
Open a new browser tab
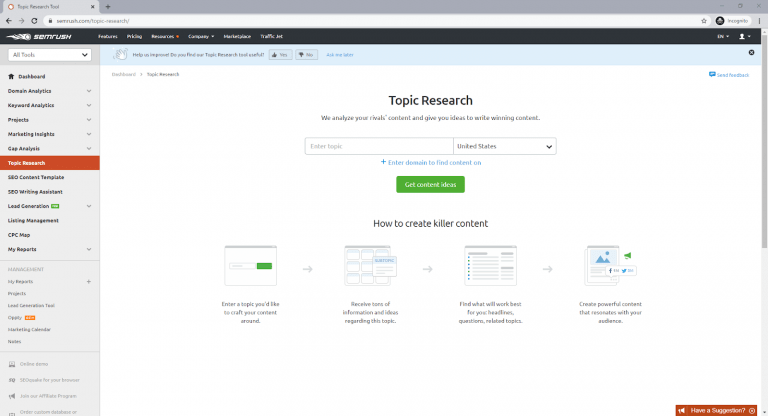(108, 7)
